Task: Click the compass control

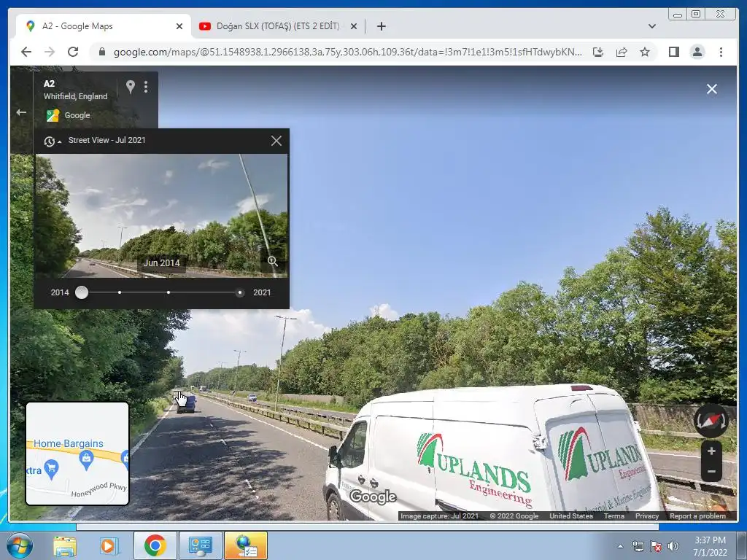Action: coord(711,421)
